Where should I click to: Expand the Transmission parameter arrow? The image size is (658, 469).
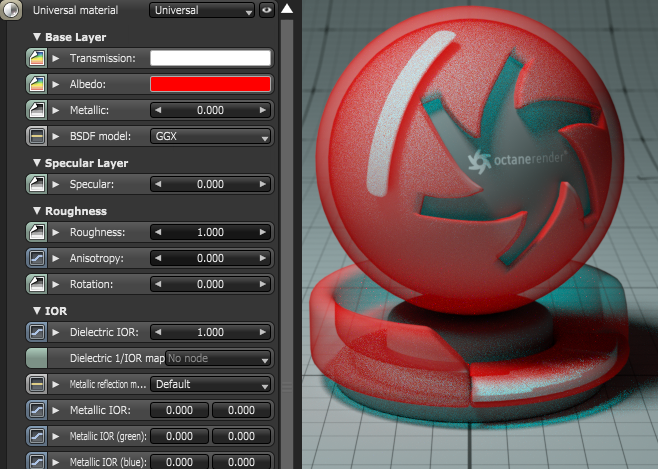[x=56, y=58]
